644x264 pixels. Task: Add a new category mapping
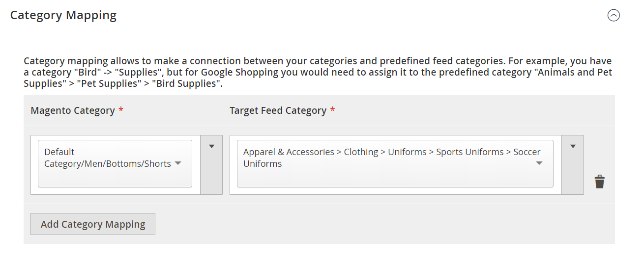click(x=93, y=224)
